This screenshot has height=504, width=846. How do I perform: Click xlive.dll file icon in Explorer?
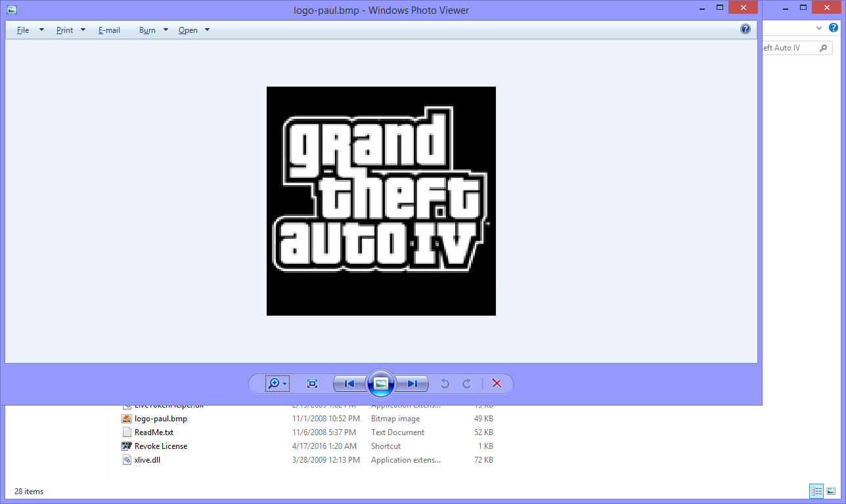point(127,460)
